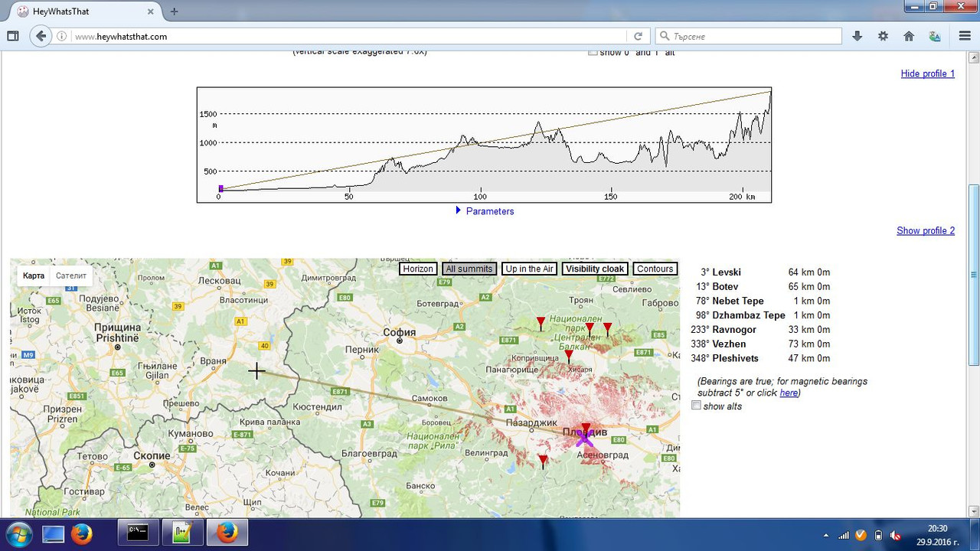Toggle the show 0° and 1° alt checkbox
980x551 pixels.
(593, 52)
